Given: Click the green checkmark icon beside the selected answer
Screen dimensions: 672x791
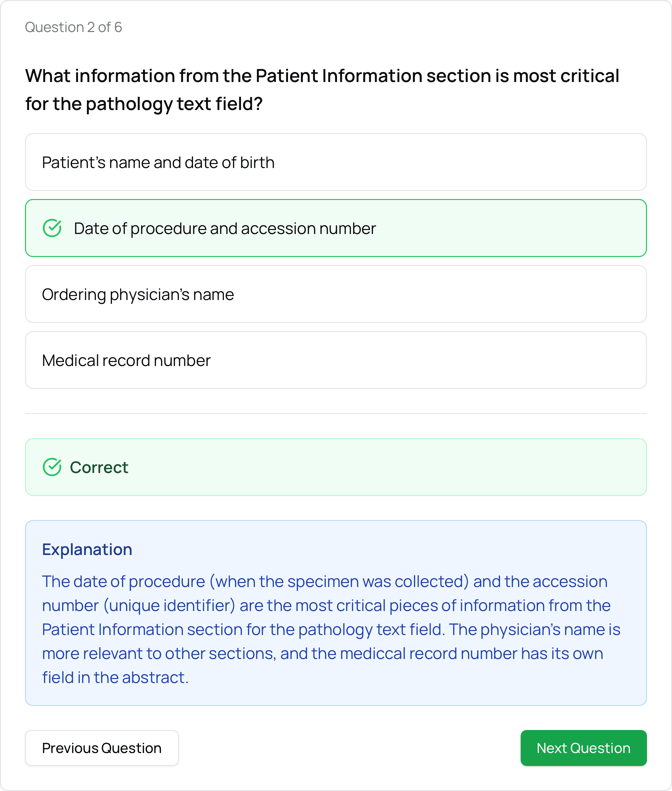Looking at the screenshot, I should click(53, 229).
